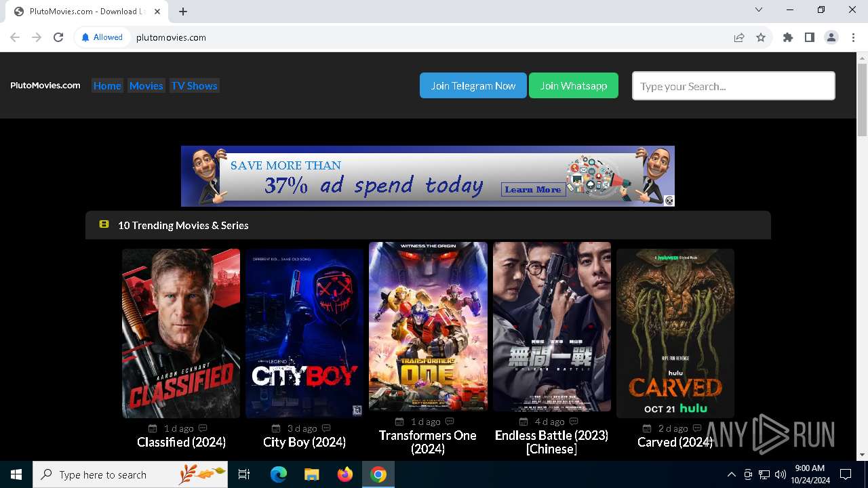This screenshot has height=488, width=868.
Task: Click the comment icon under Classified
Action: 203,428
